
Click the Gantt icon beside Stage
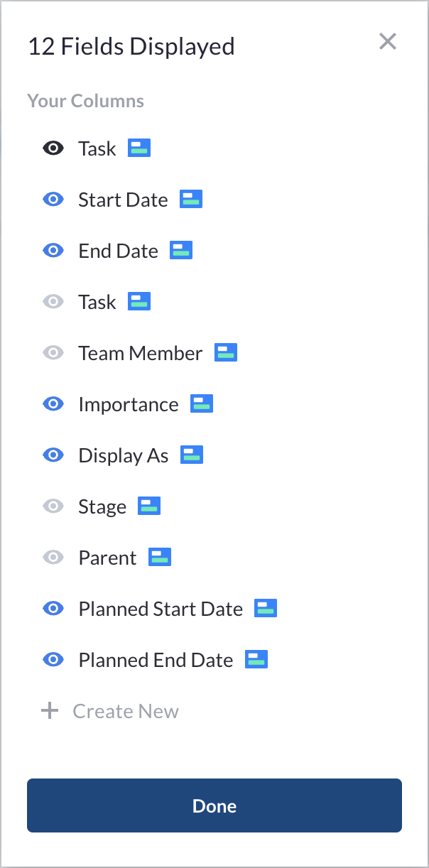coord(149,506)
